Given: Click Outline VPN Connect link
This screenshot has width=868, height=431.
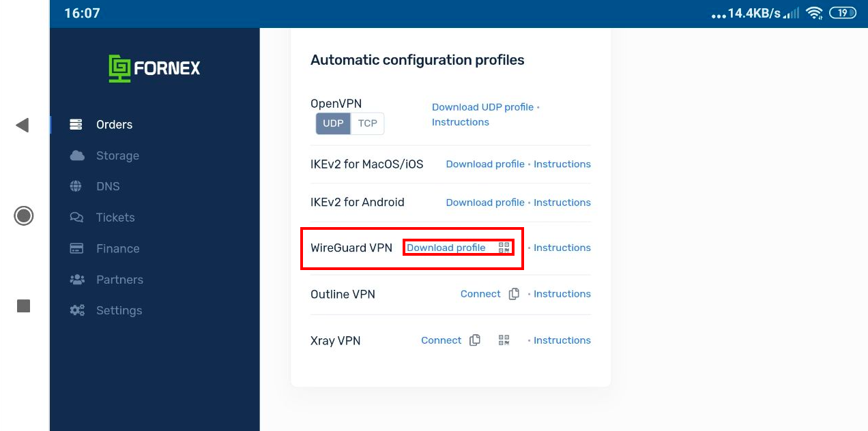Looking at the screenshot, I should (480, 294).
